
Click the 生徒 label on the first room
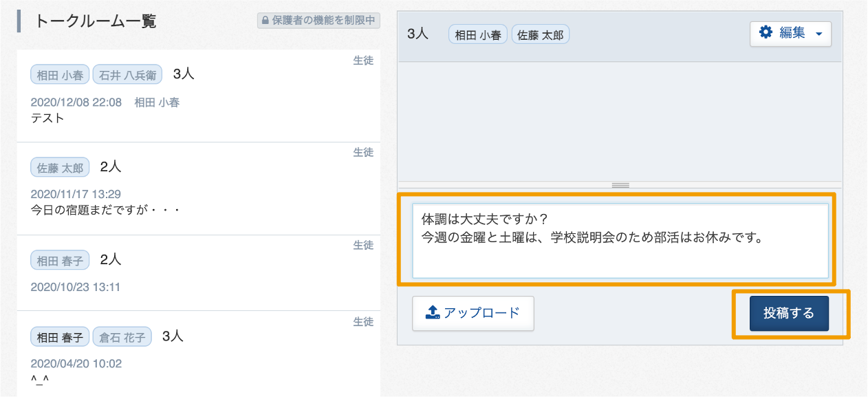[x=363, y=61]
